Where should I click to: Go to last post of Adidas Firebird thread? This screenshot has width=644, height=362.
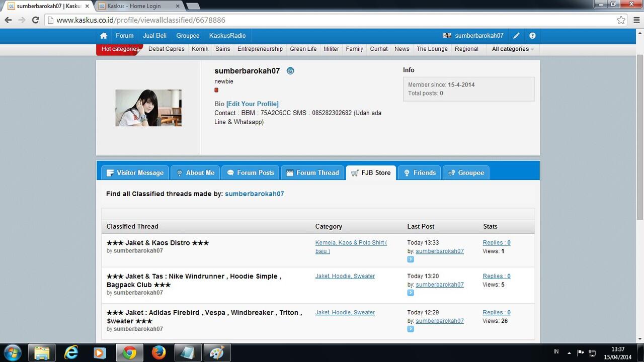point(411,329)
